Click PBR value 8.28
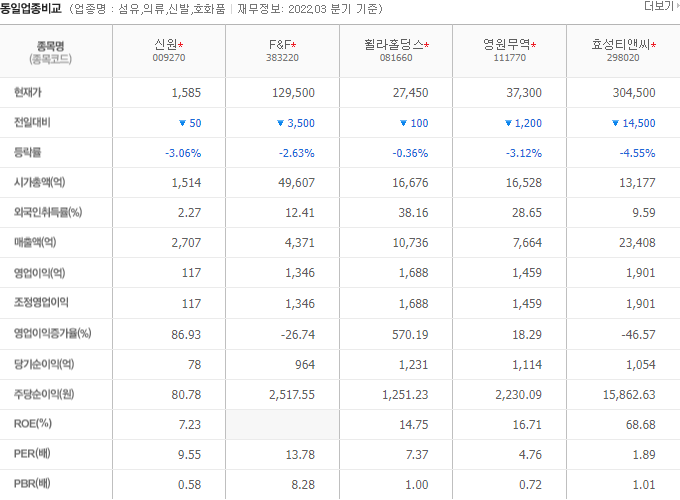 303,485
